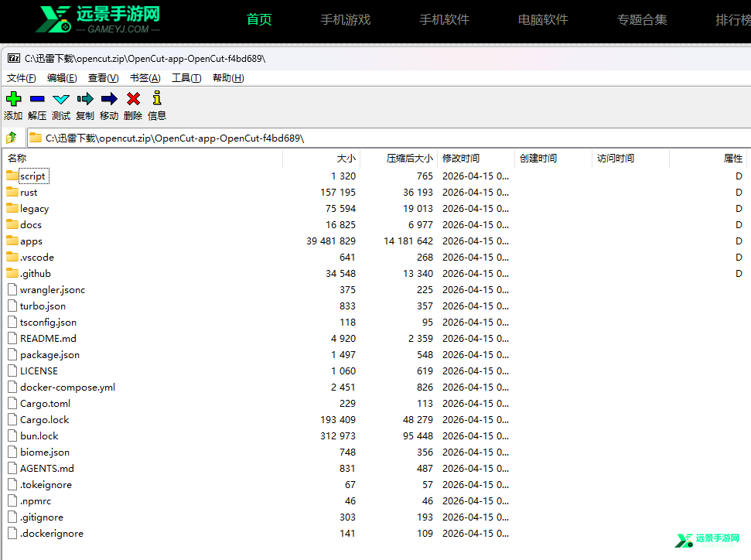Image resolution: width=751 pixels, height=560 pixels.
Task: Open the 查看(V) menu
Action: [104, 78]
